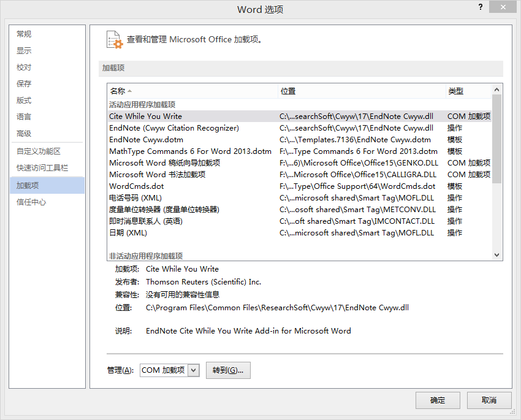The width and height of the screenshot is (521, 420).
Task: Click the GENKO.DLL location cell
Action: click(x=359, y=163)
